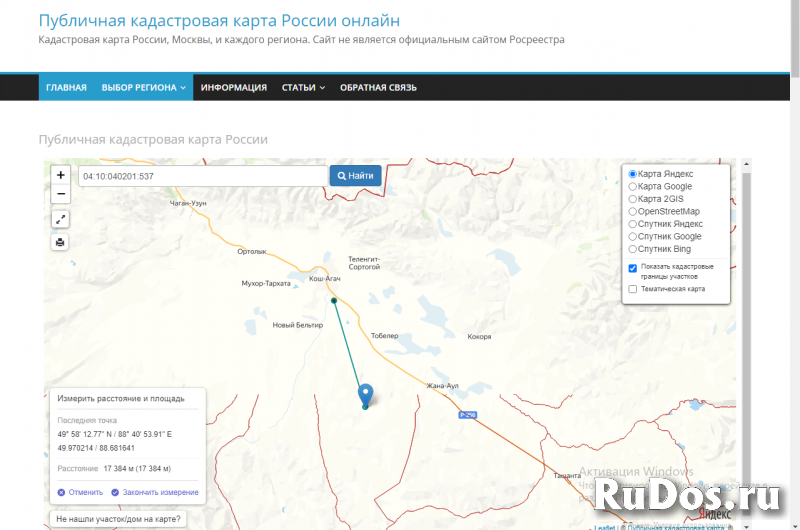Print the map using printer icon
Image resolution: width=800 pixels, height=530 pixels.
coord(60,242)
